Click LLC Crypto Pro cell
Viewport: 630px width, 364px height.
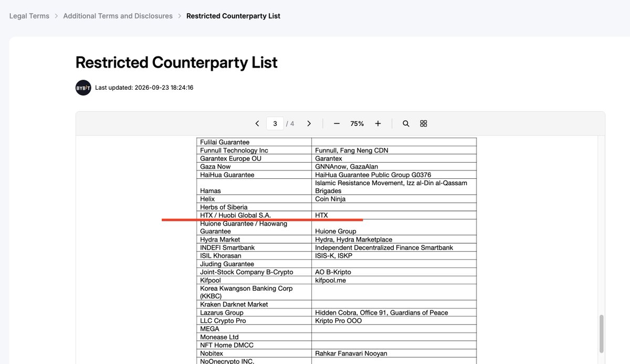coord(254,320)
